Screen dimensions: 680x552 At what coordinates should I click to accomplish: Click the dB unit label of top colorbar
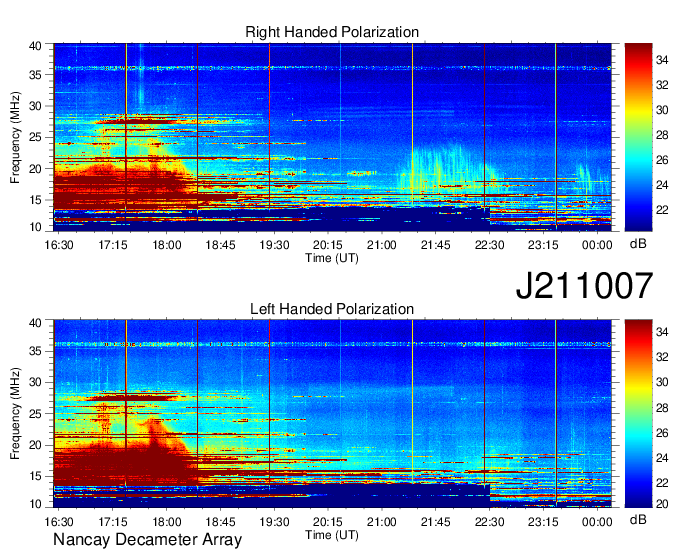click(x=638, y=244)
